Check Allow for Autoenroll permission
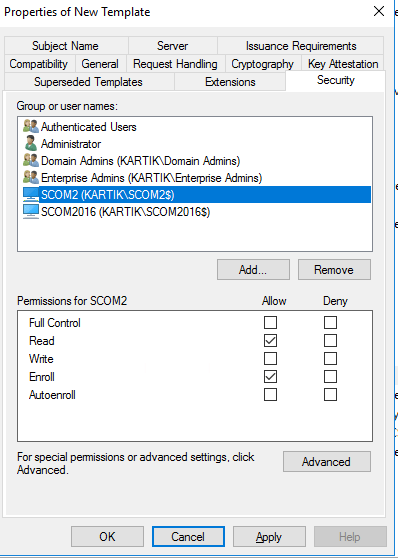This screenshot has width=398, height=558. pyautogui.click(x=270, y=395)
